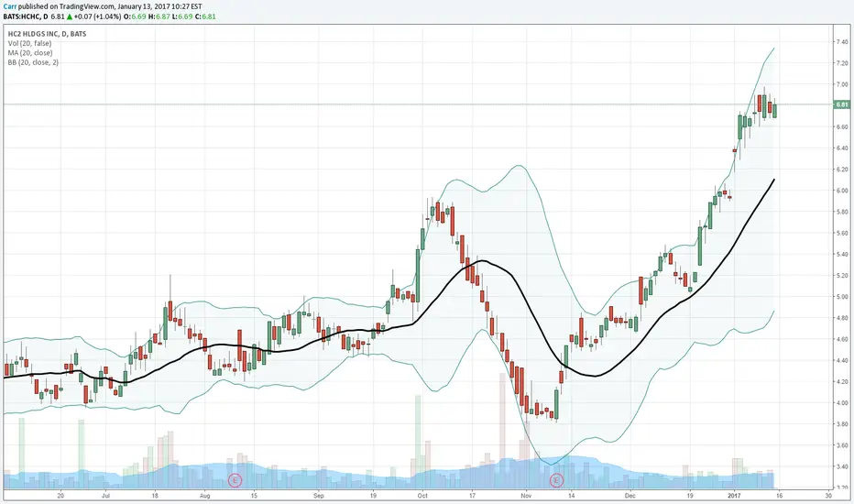Click the 5.80 price axis label
The width and height of the screenshot is (854, 504).
(x=841, y=212)
